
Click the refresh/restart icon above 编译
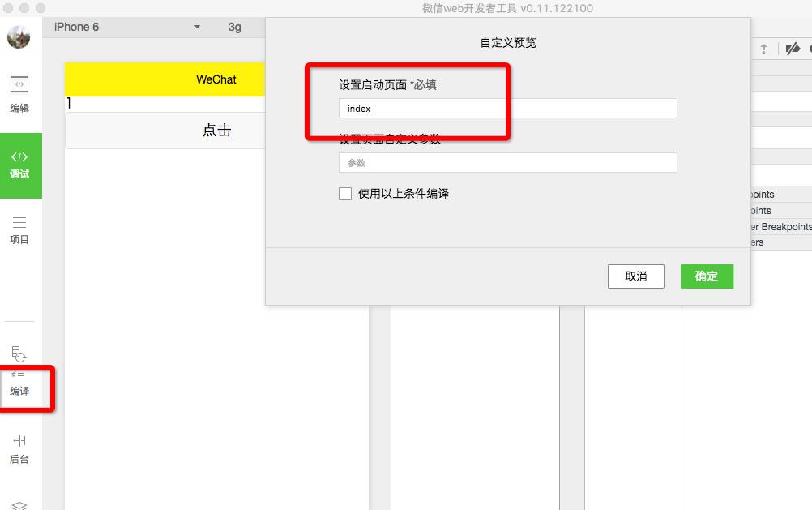tap(19, 354)
